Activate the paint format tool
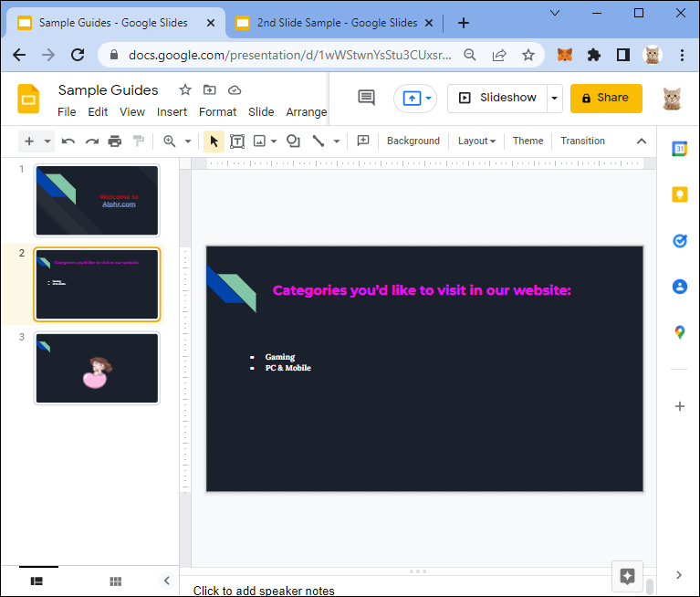The width and height of the screenshot is (700, 597). 139,141
